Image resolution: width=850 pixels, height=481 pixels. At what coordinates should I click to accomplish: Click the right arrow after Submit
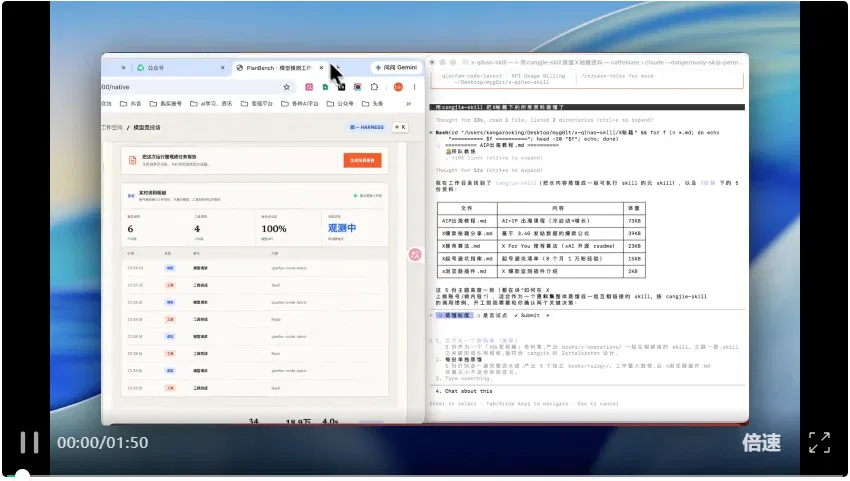tap(548, 315)
